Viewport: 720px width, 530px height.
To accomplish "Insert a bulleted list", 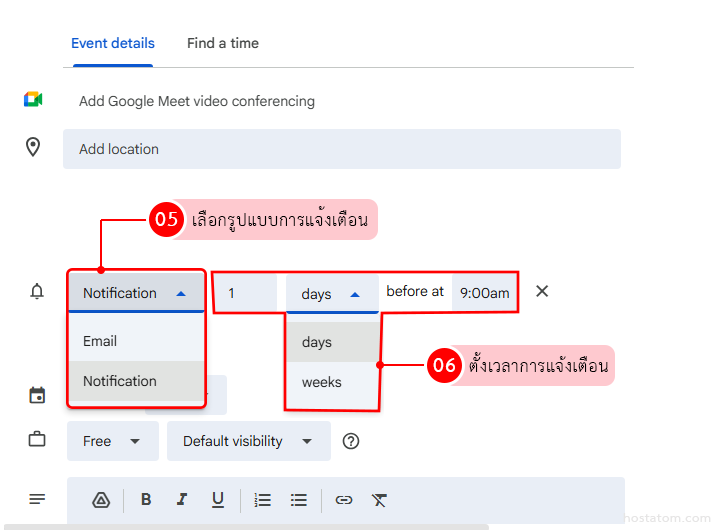I will (x=298, y=500).
